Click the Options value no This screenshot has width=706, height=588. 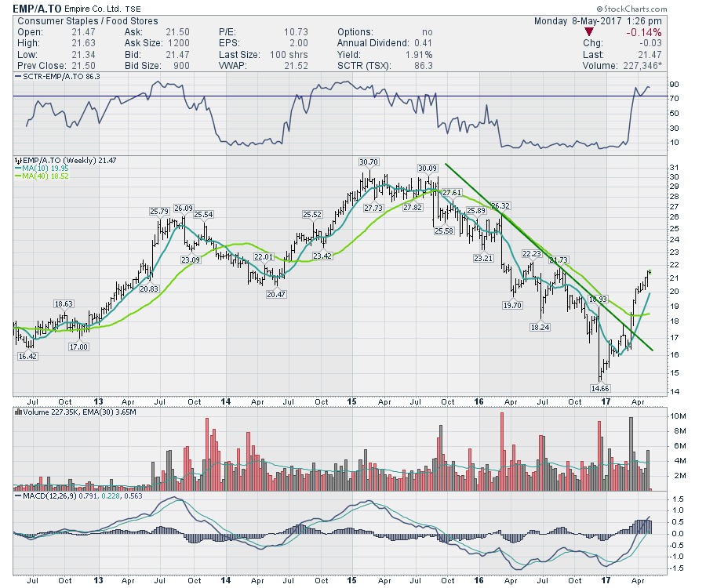[428, 32]
